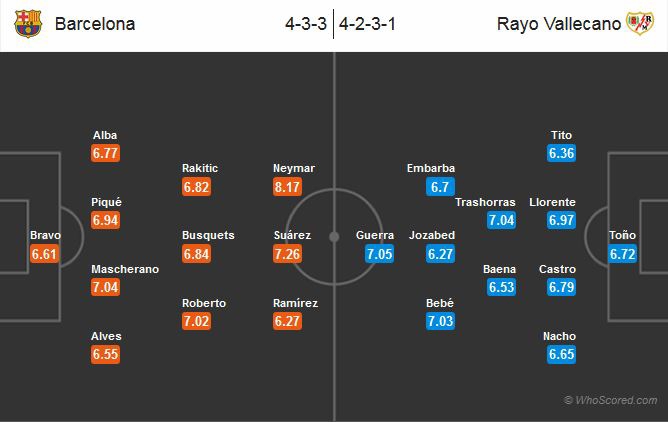The width and height of the screenshot is (668, 422).
Task: Select the 4-3-3 formation label
Action: (305, 24)
